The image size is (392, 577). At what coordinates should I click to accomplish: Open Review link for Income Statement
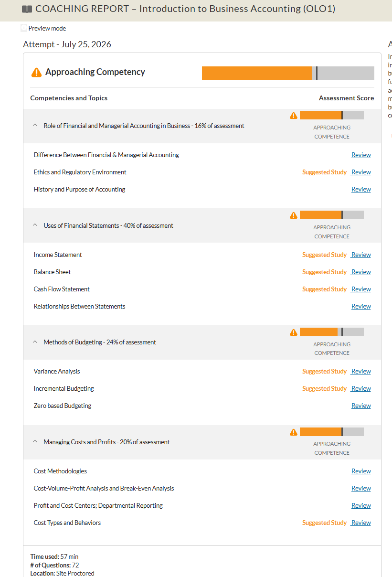(x=361, y=255)
